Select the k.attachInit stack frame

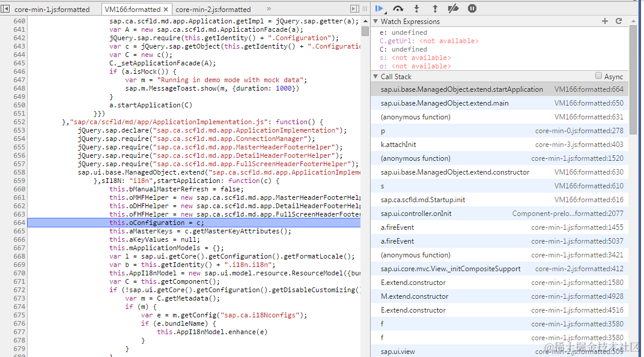499,145
